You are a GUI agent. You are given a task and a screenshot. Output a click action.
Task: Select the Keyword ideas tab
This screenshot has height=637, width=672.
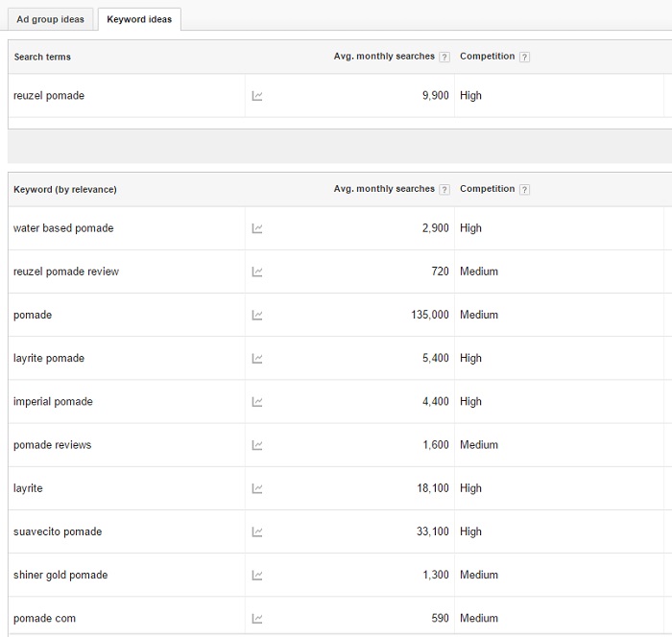(139, 19)
